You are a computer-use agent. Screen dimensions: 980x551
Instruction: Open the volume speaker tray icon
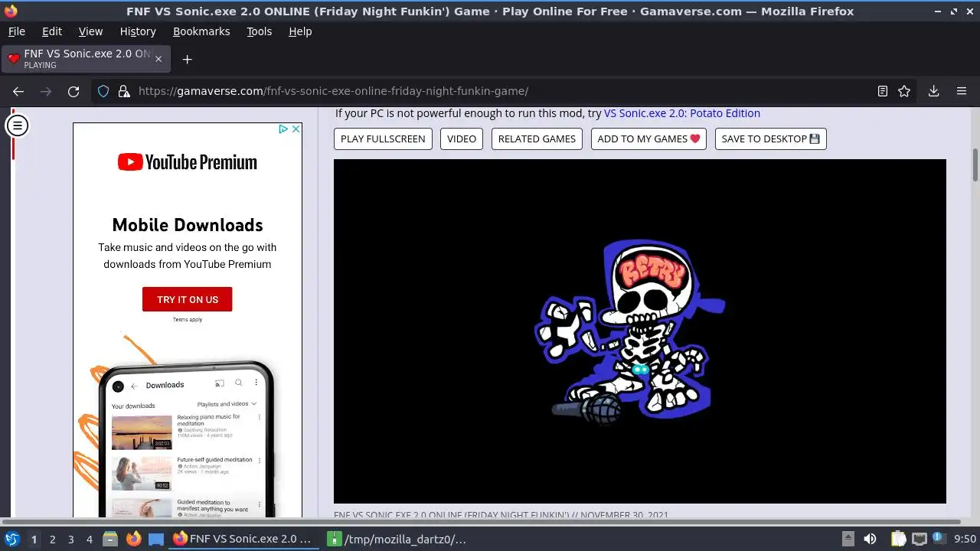pyautogui.click(x=870, y=539)
